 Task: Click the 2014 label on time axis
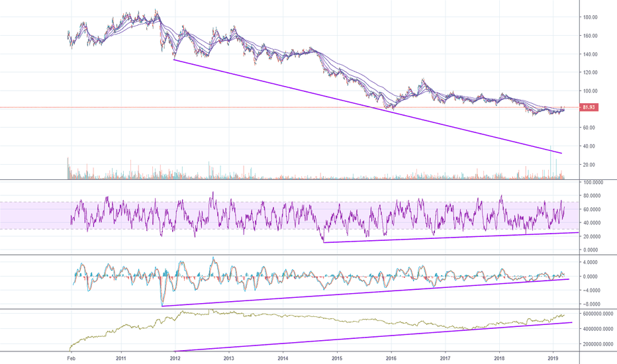point(283,359)
